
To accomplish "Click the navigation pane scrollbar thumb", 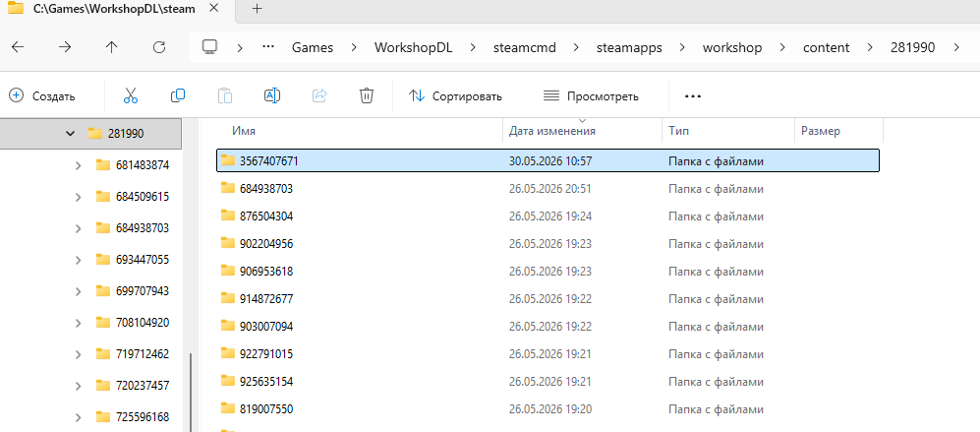I will [190, 392].
